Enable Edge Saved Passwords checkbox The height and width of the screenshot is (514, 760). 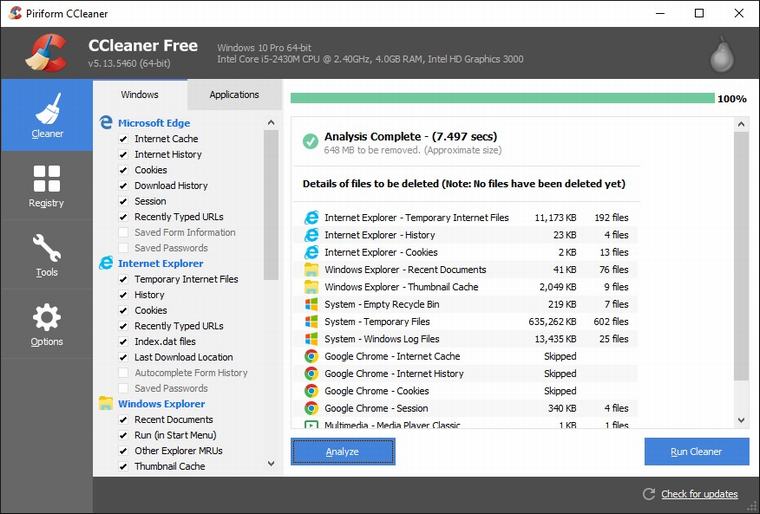124,248
